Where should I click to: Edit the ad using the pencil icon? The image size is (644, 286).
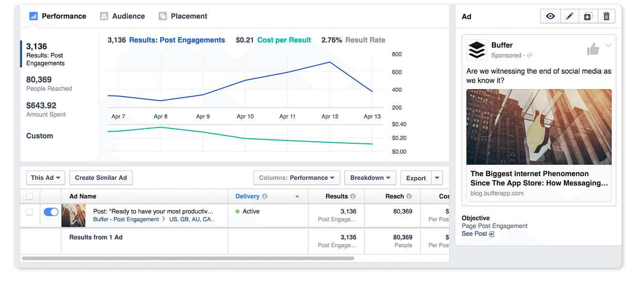[569, 16]
